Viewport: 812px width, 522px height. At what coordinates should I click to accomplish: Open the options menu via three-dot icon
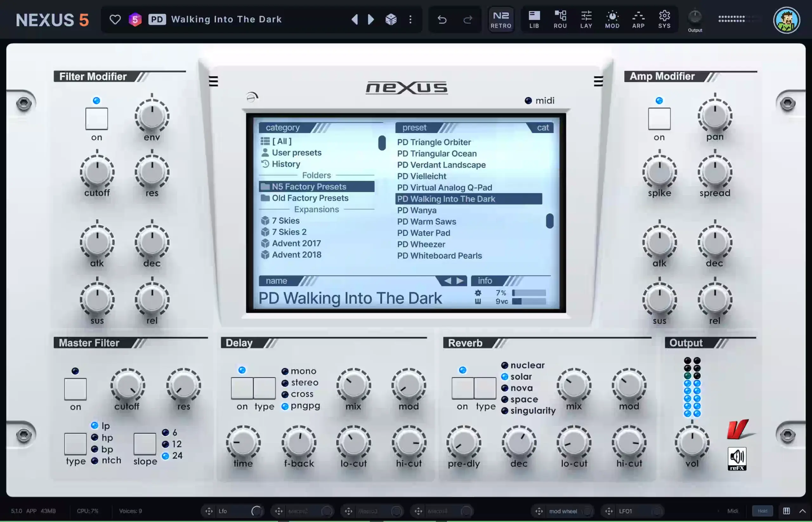point(410,19)
